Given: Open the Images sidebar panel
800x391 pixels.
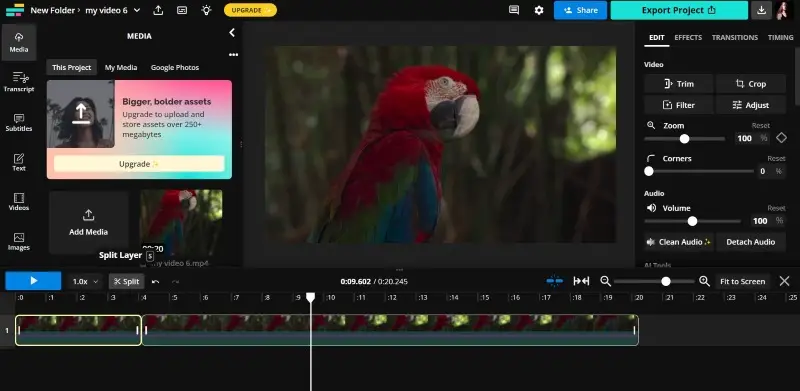Looking at the screenshot, I should pyautogui.click(x=19, y=241).
